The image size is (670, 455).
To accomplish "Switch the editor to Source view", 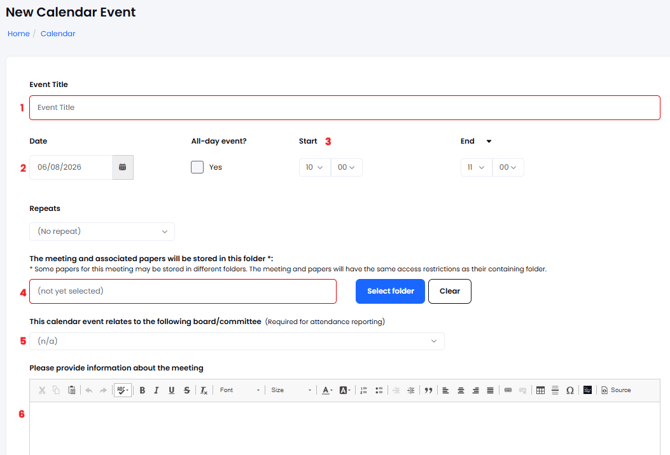I will click(616, 390).
